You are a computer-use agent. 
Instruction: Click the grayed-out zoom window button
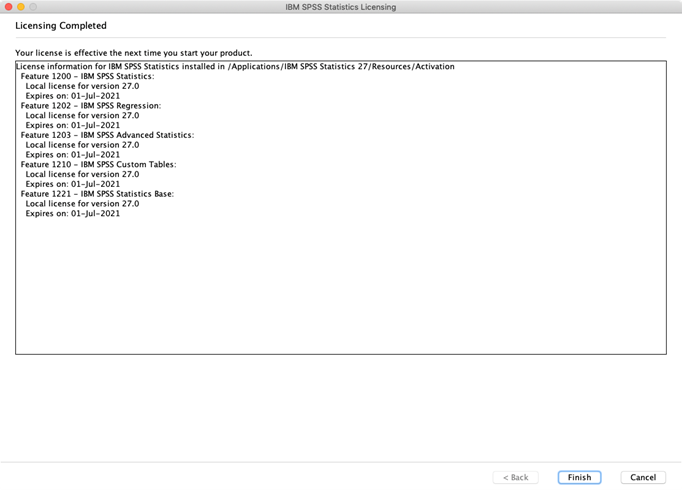click(x=33, y=7)
